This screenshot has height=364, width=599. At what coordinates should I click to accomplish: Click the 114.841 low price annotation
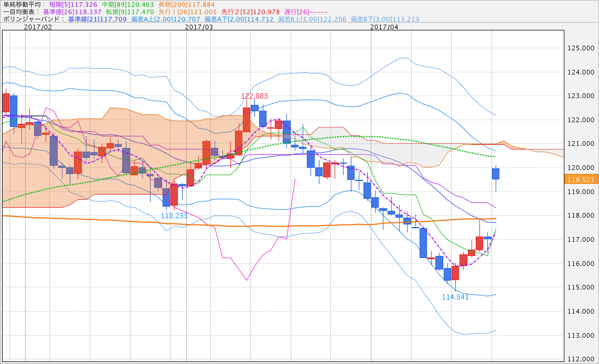coord(455,297)
